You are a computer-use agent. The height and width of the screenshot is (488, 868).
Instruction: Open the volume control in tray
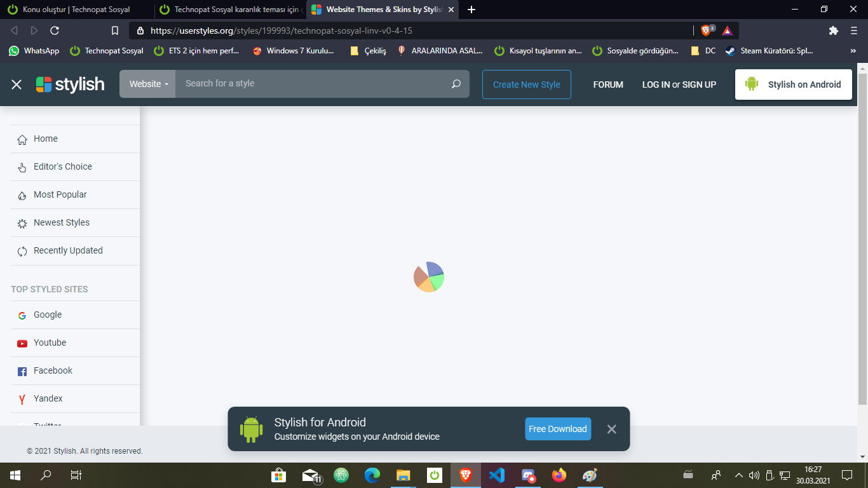(754, 475)
